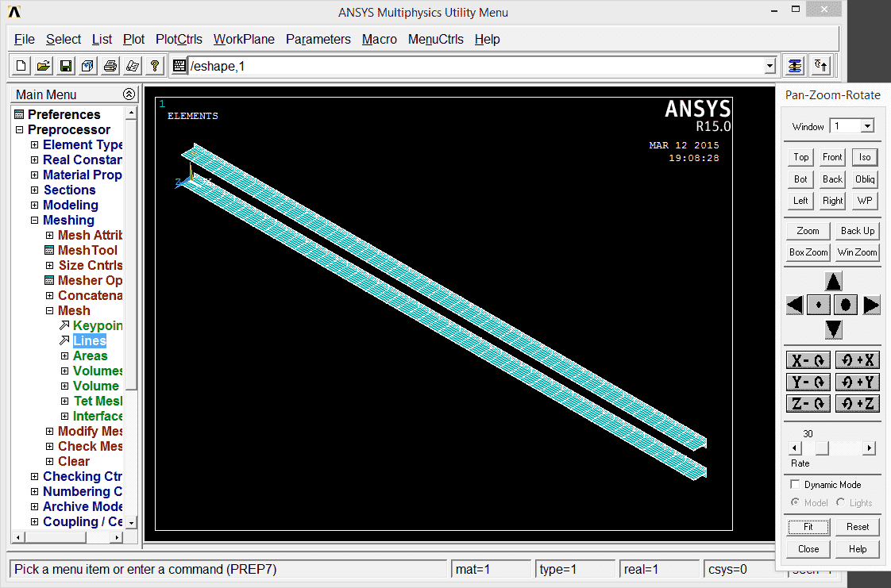This screenshot has height=588, width=891.
Task: Click the Box Zoom button
Action: click(x=808, y=252)
